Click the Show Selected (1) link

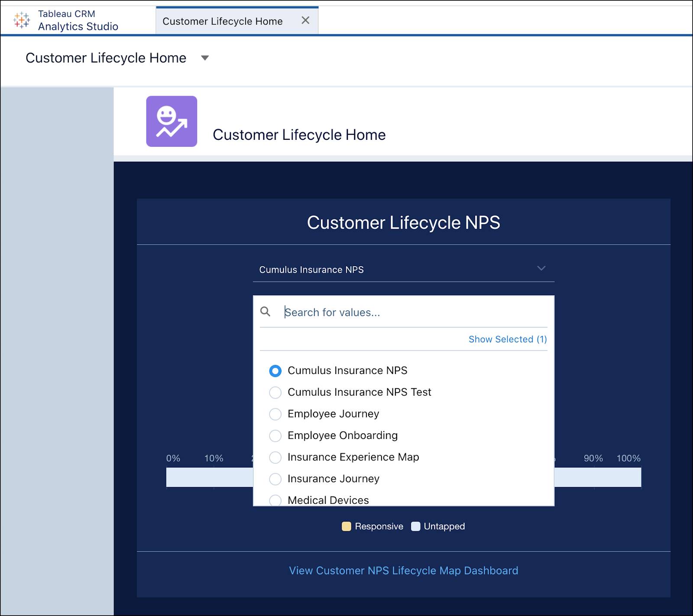coord(507,339)
